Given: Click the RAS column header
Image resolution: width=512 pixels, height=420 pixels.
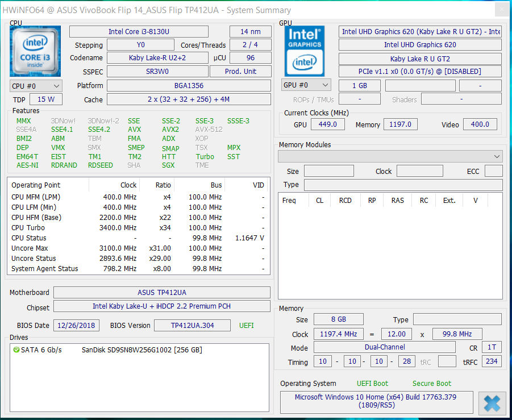Looking at the screenshot, I should [397, 200].
